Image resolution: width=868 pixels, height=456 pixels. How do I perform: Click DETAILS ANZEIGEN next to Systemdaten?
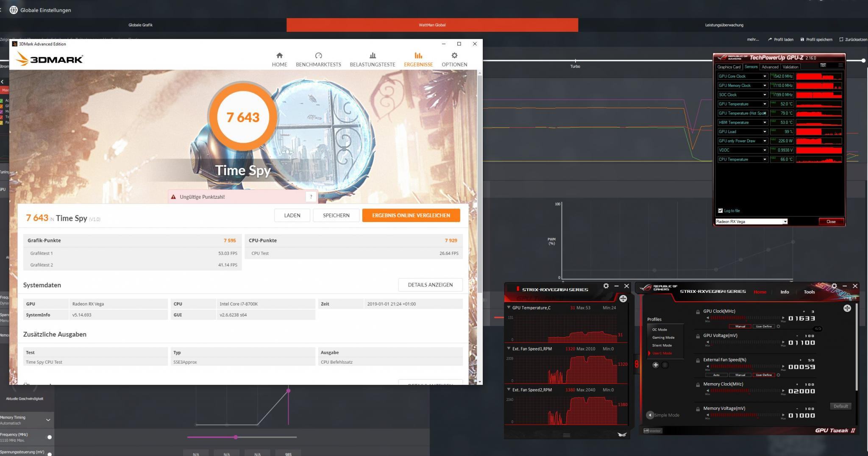click(430, 285)
